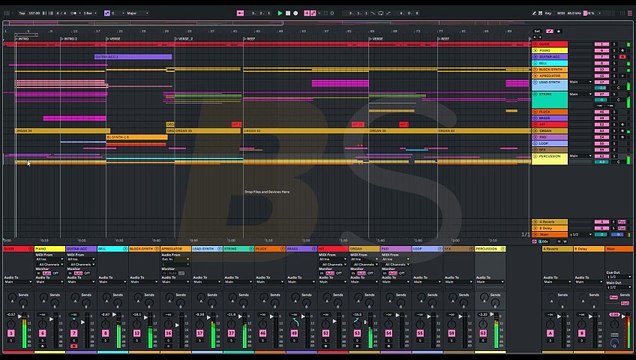This screenshot has width=636, height=360.
Task: Click the Set locator button
Action: 537,31
